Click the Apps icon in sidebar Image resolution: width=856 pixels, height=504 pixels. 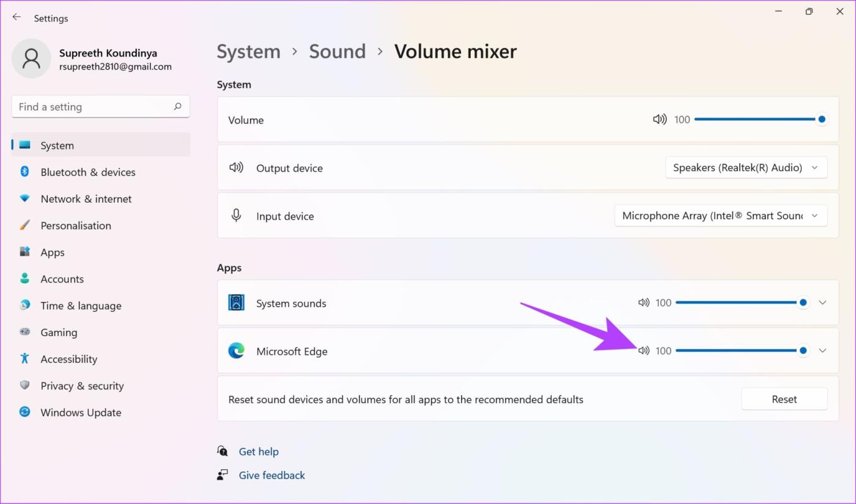tap(24, 252)
